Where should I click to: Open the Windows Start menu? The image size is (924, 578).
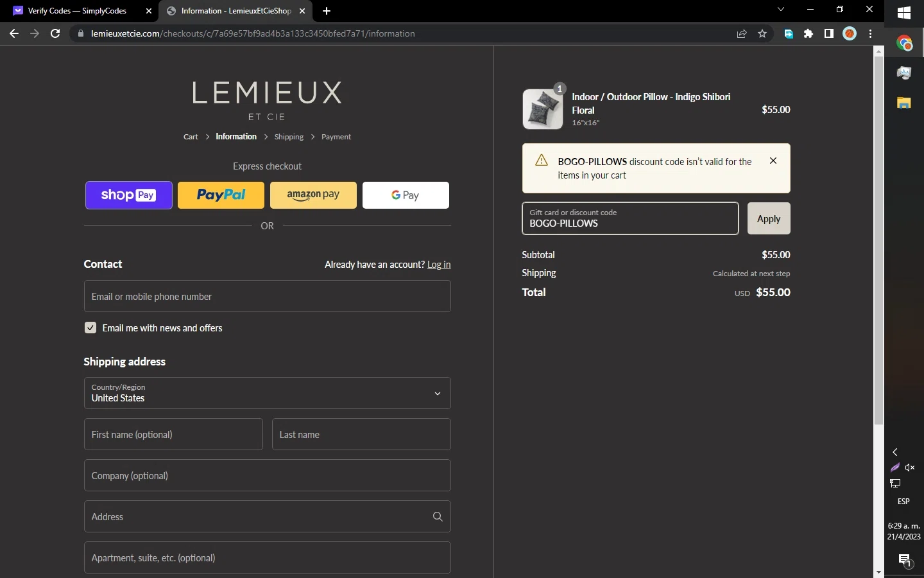click(x=904, y=13)
